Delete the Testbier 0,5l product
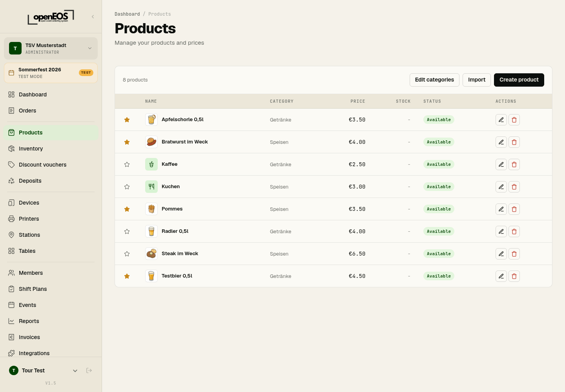 point(514,276)
